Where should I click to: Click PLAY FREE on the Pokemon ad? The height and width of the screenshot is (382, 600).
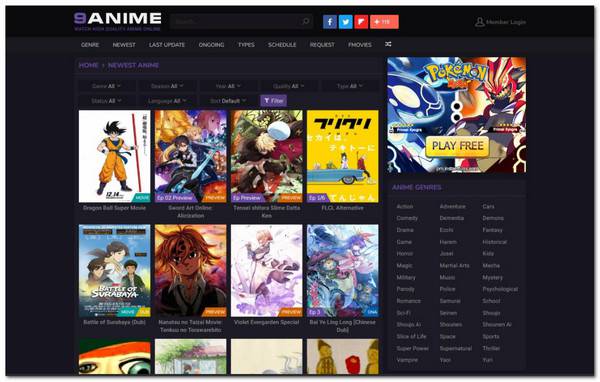457,146
